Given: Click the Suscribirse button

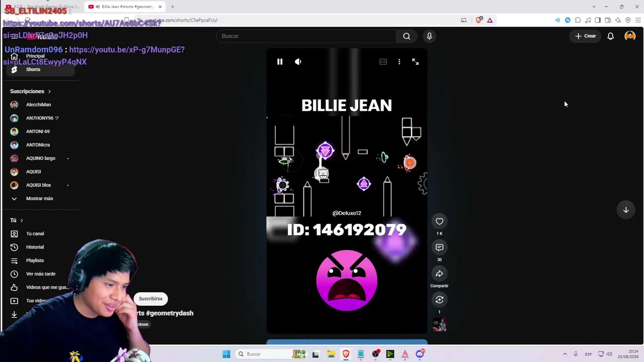Looking at the screenshot, I should click(150, 299).
